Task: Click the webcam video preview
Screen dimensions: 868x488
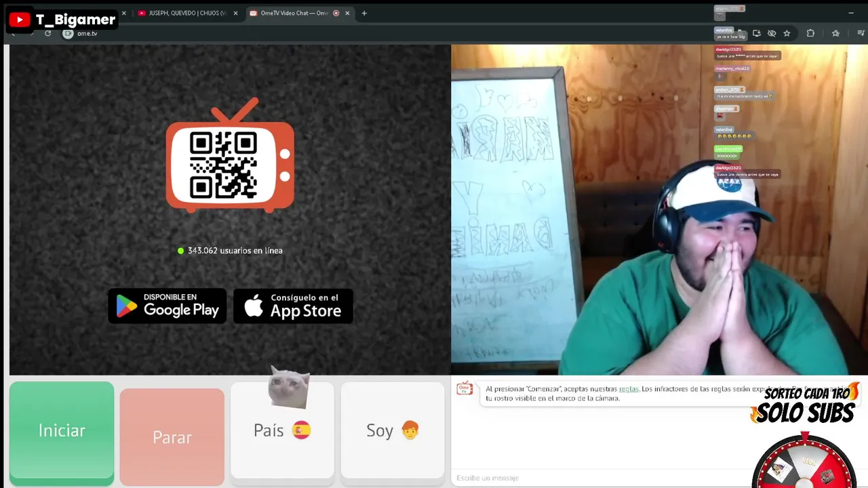Action: [659, 209]
